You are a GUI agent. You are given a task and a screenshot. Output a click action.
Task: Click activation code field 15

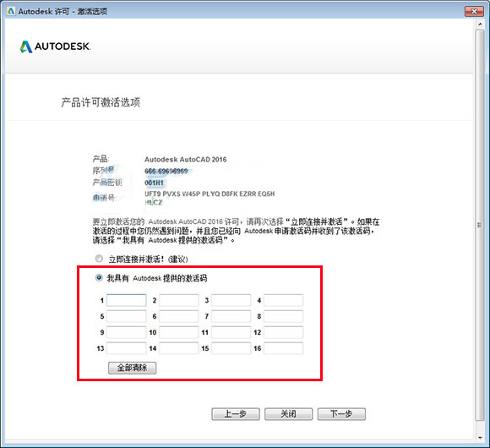pyautogui.click(x=231, y=348)
